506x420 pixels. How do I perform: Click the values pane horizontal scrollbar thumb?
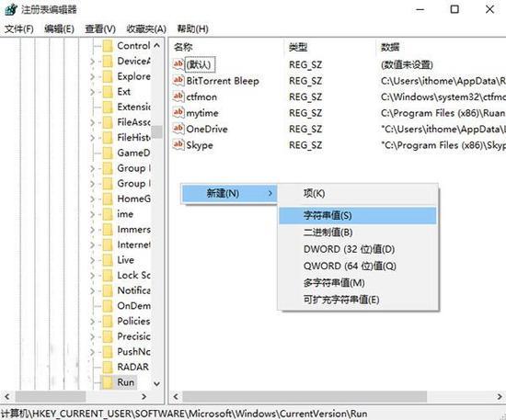[x=305, y=396]
